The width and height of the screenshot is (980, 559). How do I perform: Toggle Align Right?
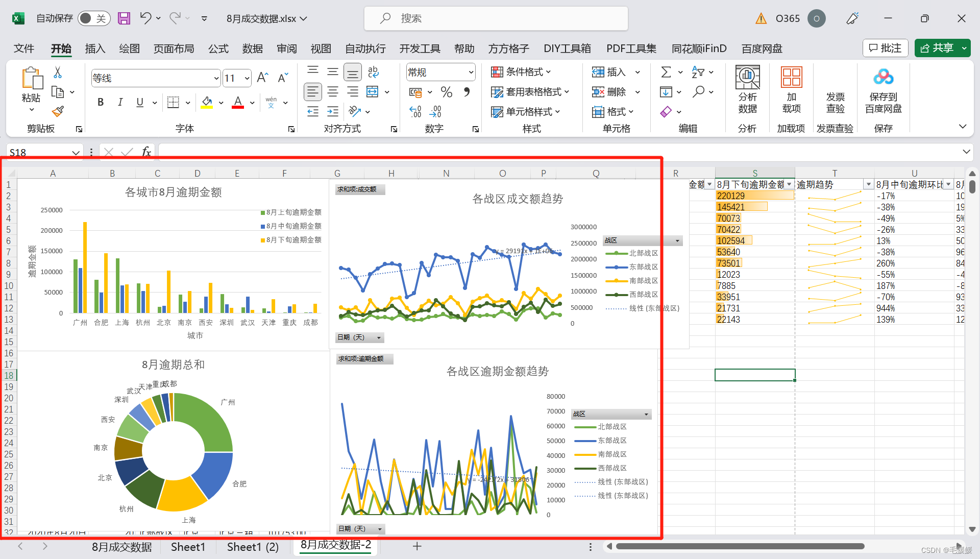[353, 92]
